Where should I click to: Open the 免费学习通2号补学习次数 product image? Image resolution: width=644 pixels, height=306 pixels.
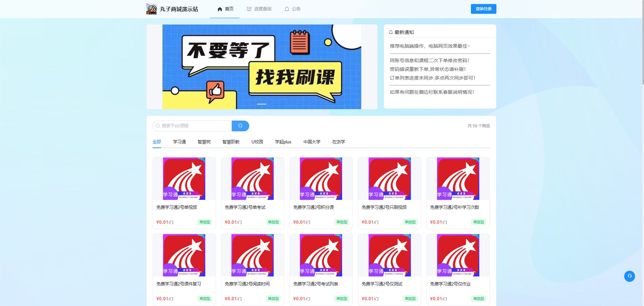(x=458, y=179)
